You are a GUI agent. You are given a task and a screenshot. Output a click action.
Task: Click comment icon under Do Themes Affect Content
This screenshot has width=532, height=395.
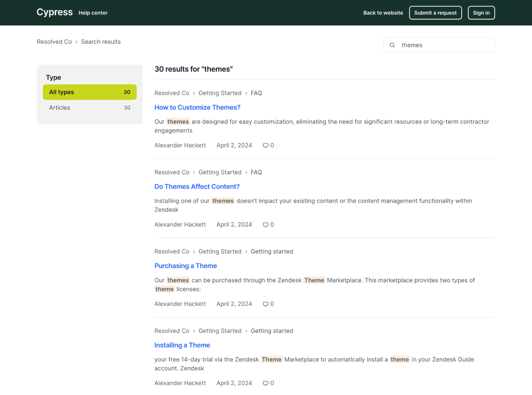266,225
